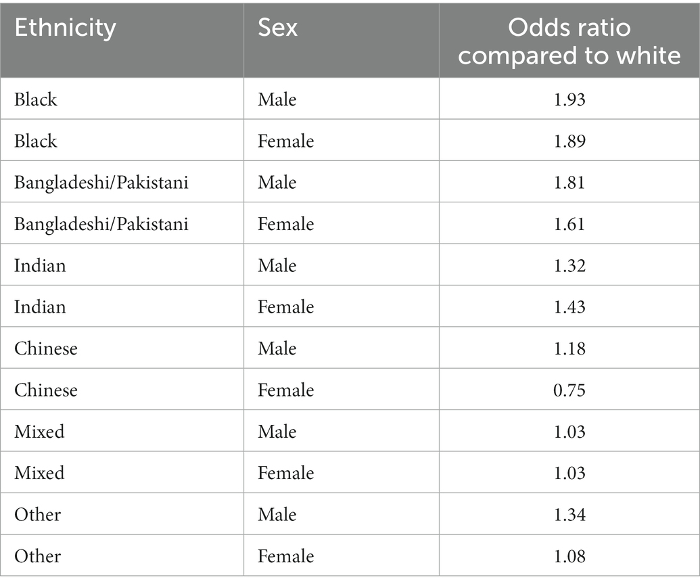Click the Ethnicity column header
The image size is (700, 588).
point(65,28)
